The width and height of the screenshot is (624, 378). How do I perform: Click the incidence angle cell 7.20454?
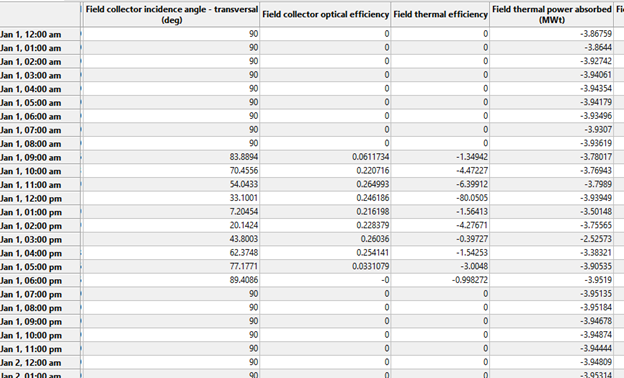(172, 212)
